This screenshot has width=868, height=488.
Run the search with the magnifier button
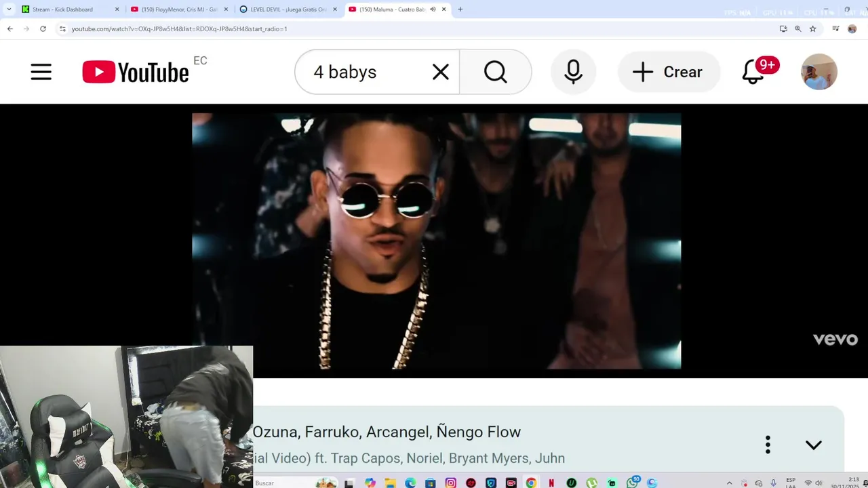pos(496,72)
